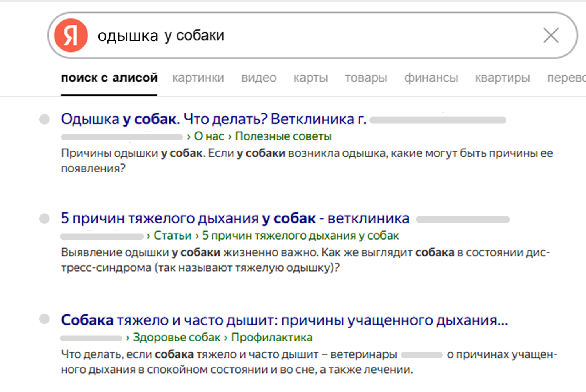
Task: Open '5 причин тяжелого дыхания у собак'
Action: pos(235,218)
